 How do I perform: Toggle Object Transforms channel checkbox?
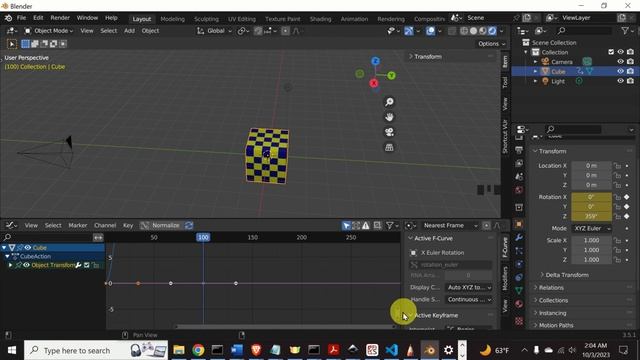tap(87, 265)
